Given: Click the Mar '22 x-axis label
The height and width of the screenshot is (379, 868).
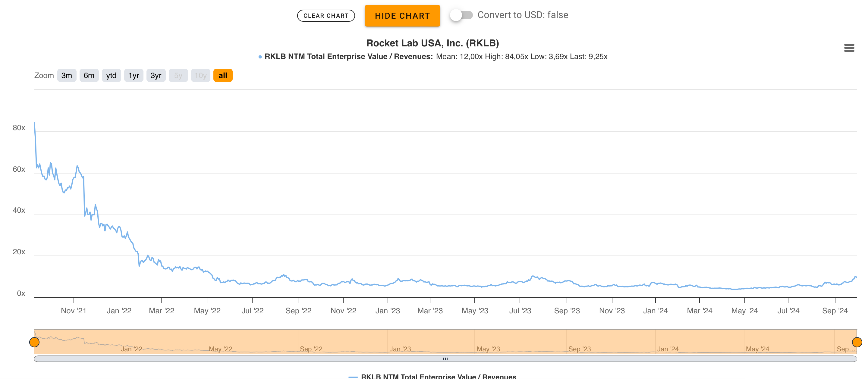Looking at the screenshot, I should point(162,311).
